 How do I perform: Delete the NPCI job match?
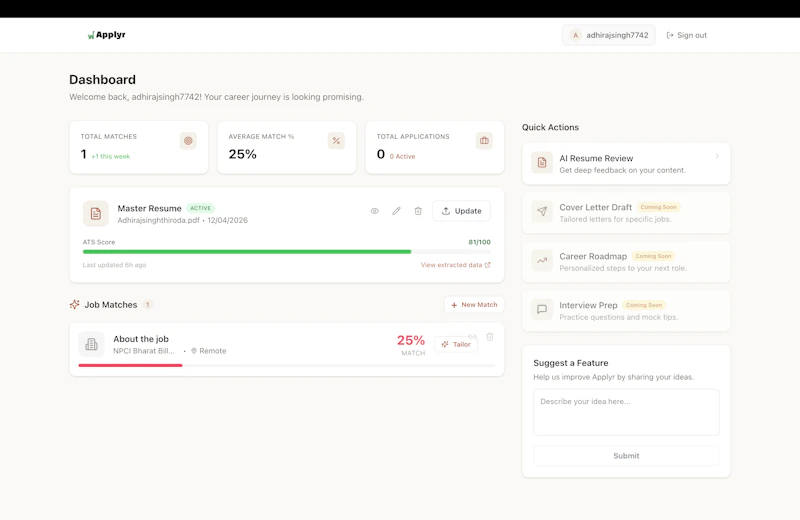[490, 337]
